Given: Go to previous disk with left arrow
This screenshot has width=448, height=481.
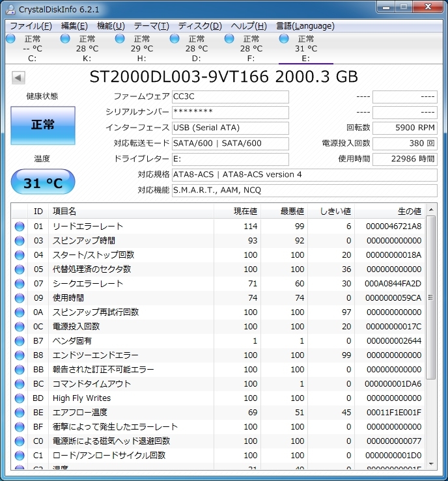Looking at the screenshot, I should tap(18, 77).
